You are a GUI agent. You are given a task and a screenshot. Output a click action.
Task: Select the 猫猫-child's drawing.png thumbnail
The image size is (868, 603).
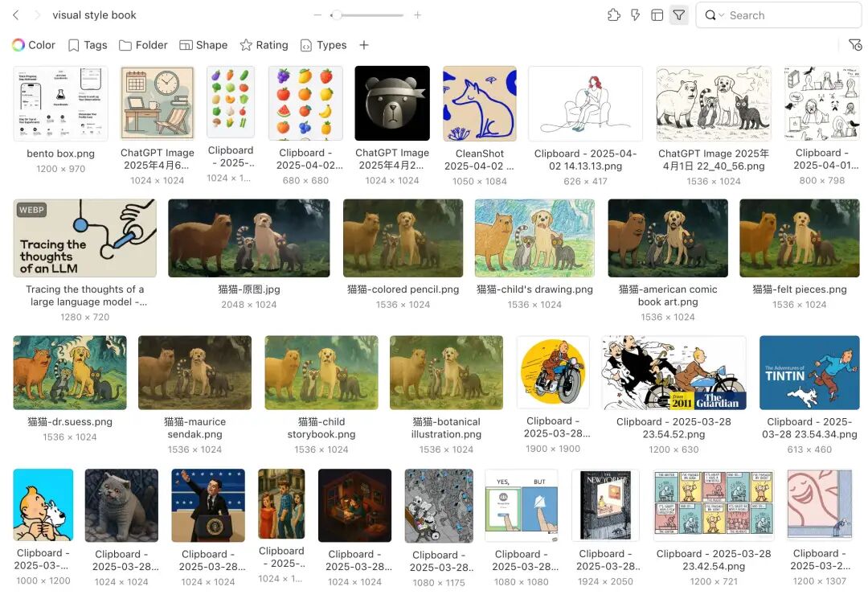pyautogui.click(x=534, y=238)
